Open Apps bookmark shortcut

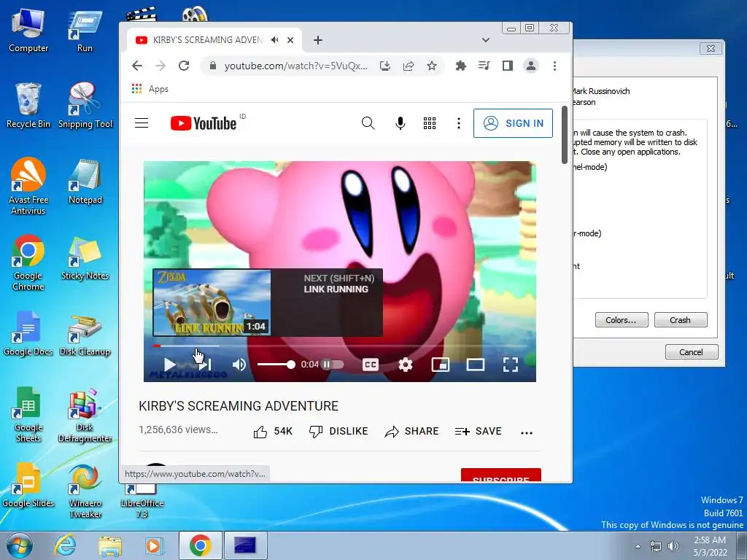pos(150,89)
